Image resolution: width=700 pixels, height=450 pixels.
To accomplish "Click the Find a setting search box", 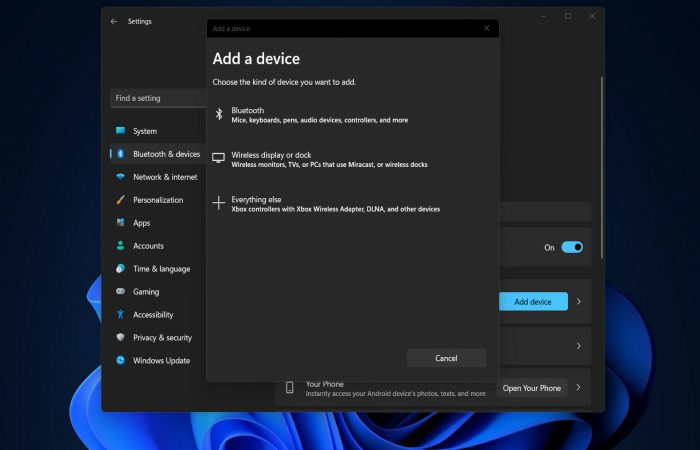I will 158,98.
